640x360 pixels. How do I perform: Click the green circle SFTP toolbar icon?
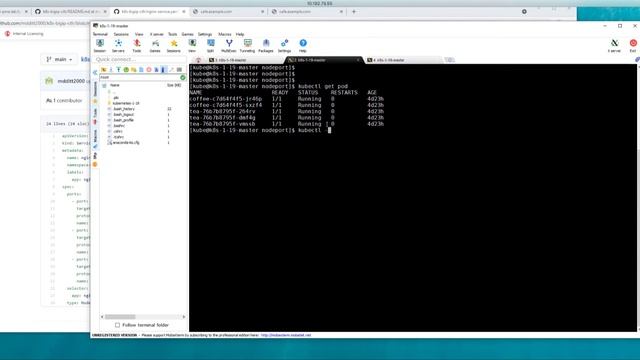(x=126, y=70)
